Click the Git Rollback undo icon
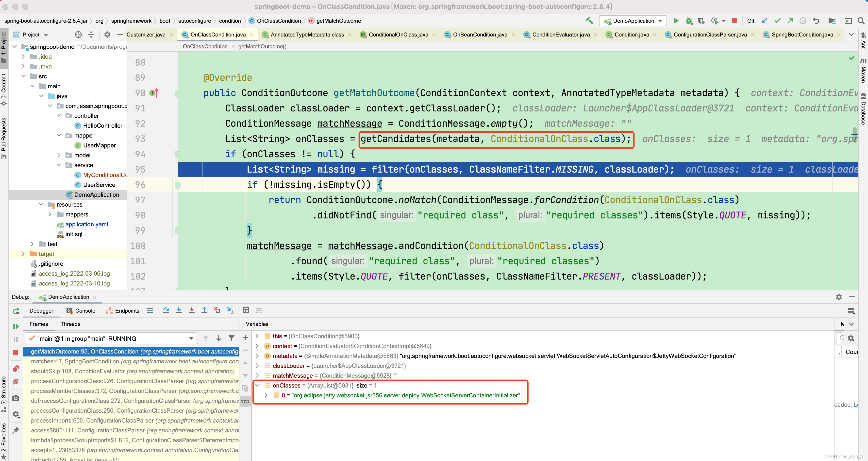Screen dimensions: 868x461 coord(816,20)
